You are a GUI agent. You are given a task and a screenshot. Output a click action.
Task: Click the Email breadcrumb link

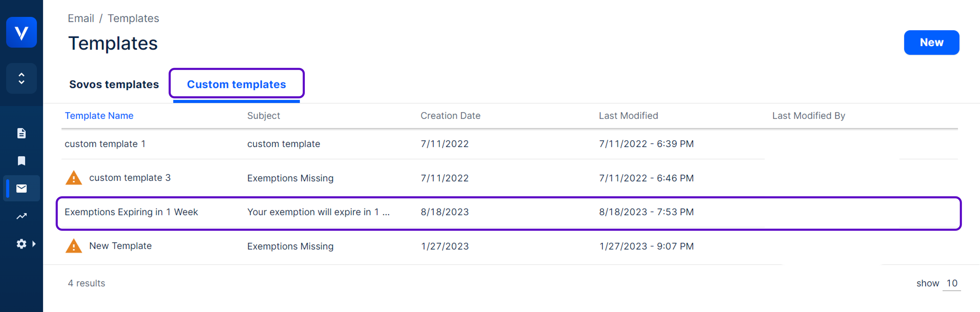pyautogui.click(x=81, y=18)
